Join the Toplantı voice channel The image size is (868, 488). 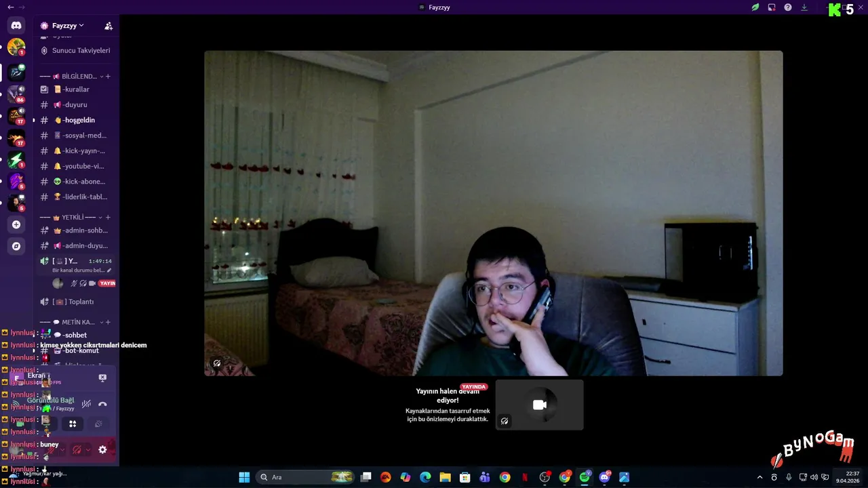click(x=76, y=302)
